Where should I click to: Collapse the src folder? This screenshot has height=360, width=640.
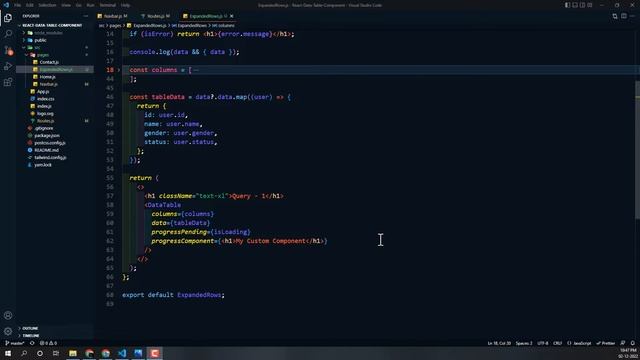click(37, 47)
